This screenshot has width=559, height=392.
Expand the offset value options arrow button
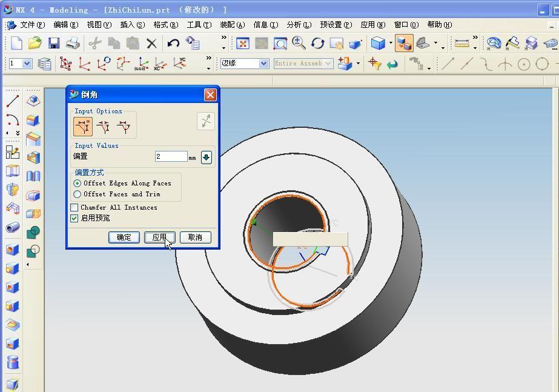206,157
